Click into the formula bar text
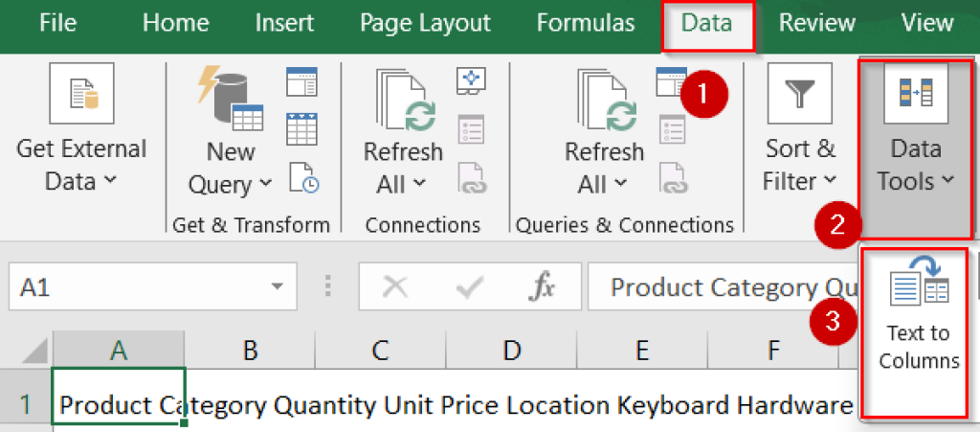The image size is (980, 432). coord(724,287)
